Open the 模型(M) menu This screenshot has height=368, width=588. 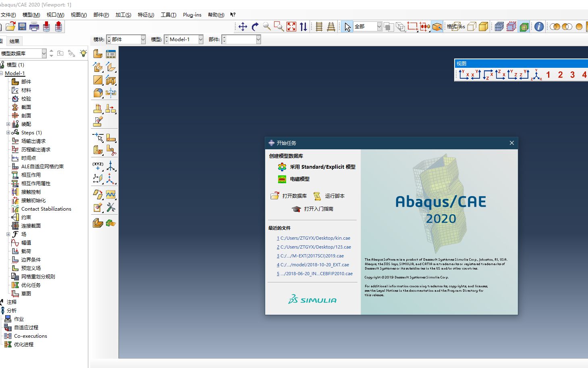[x=31, y=15]
